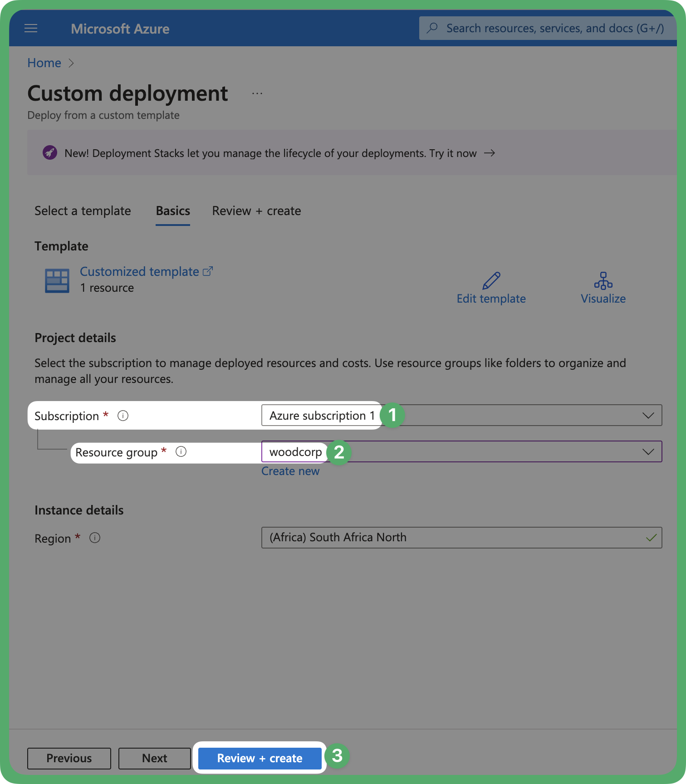The width and height of the screenshot is (686, 784).
Task: Click the Instance details heading
Action: 79,510
